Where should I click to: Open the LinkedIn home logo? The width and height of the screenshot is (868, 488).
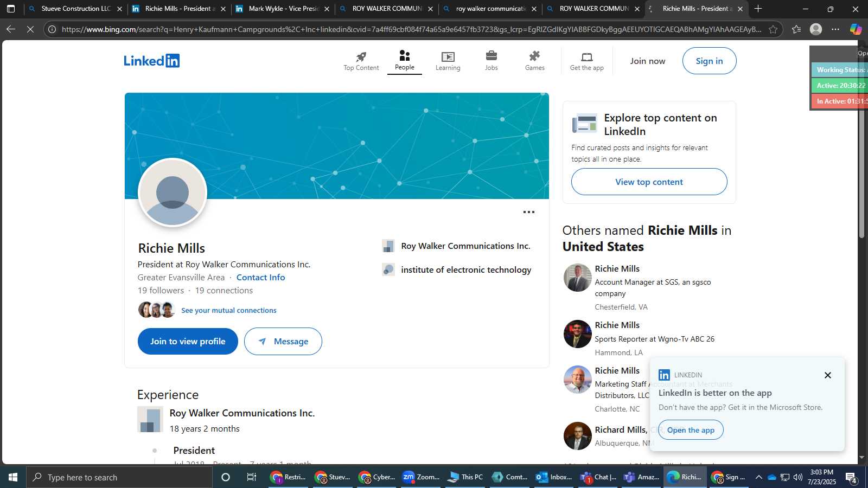(x=151, y=61)
